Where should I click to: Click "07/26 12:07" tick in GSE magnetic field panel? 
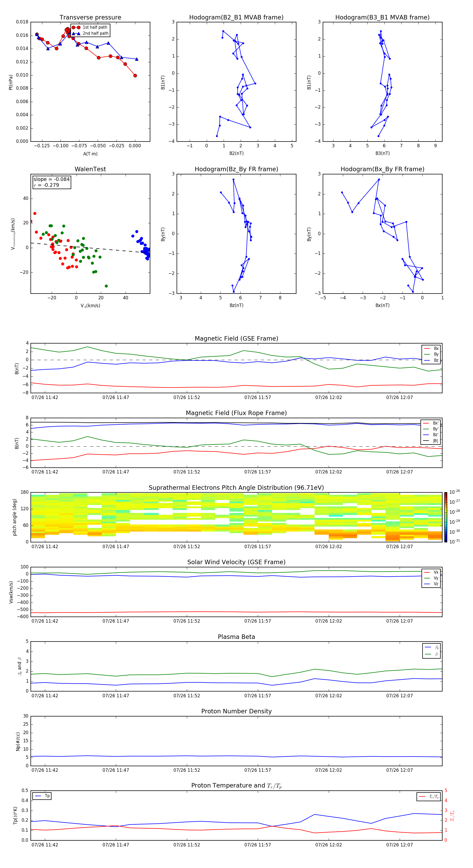click(x=399, y=398)
